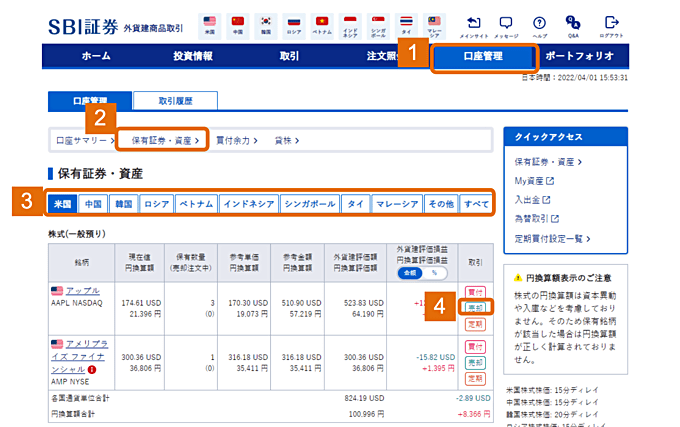The image size is (680, 427).
Task: Open external link icon next to My資産
Action: point(550,181)
